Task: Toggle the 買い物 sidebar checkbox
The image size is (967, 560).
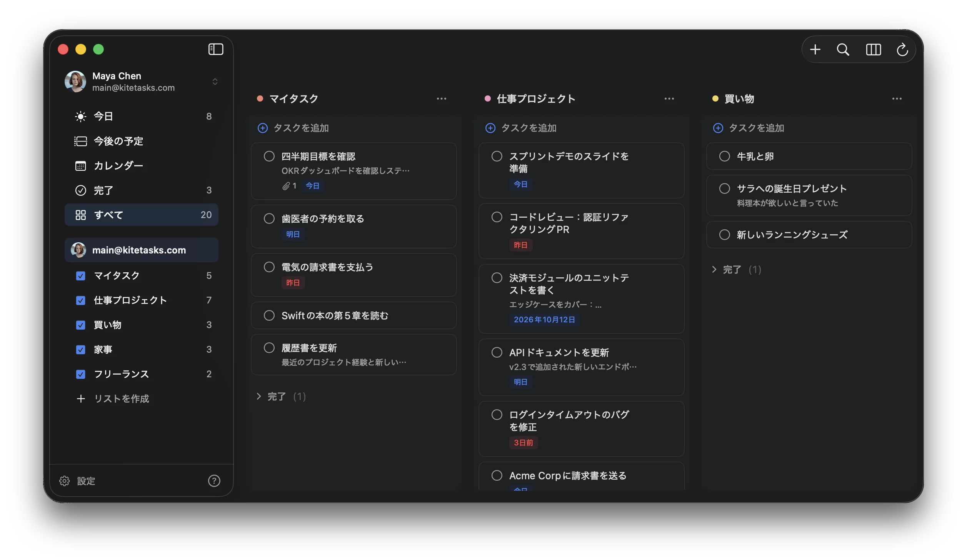Action: pos(80,325)
